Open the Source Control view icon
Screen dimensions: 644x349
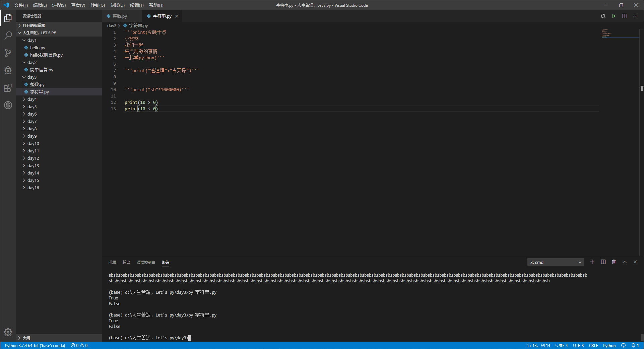point(8,53)
